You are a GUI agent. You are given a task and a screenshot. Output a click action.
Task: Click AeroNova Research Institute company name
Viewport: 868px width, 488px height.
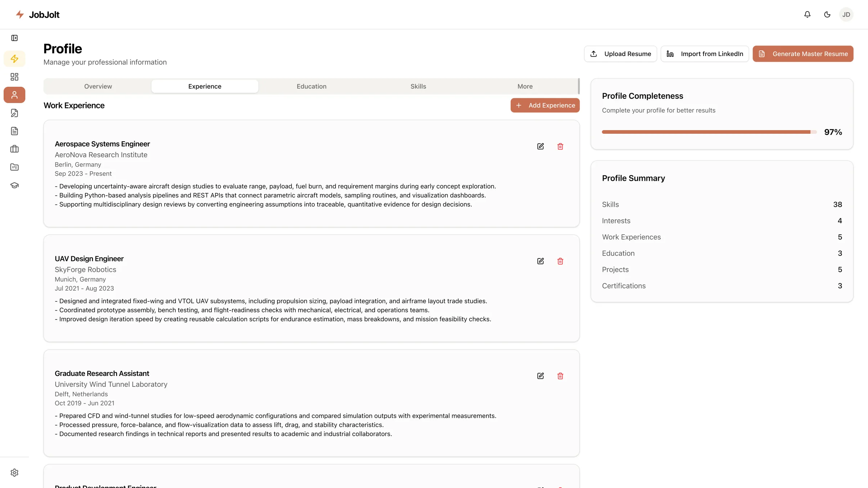coord(101,155)
